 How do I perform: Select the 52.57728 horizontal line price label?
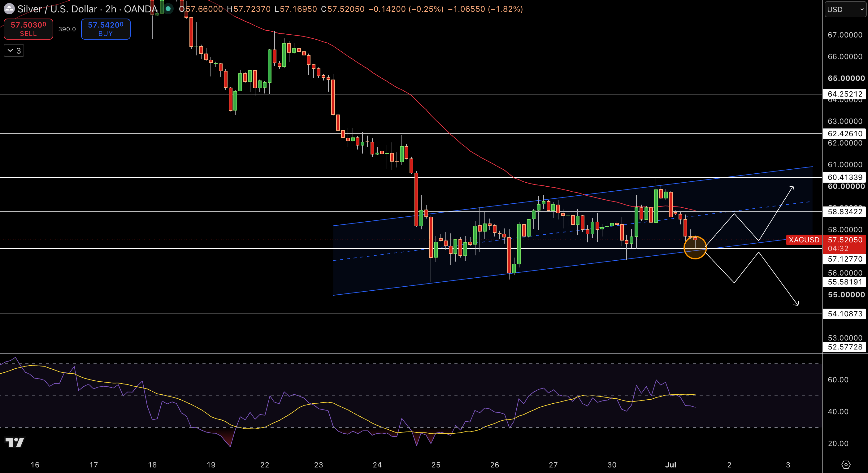click(x=844, y=347)
